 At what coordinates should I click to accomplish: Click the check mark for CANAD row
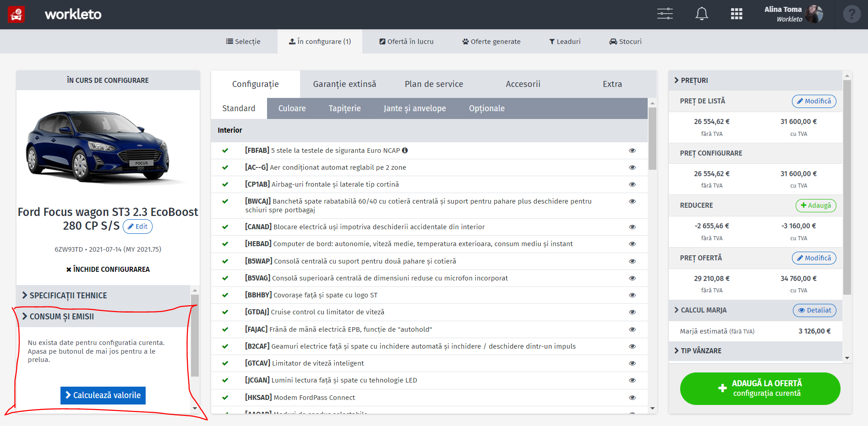(x=225, y=226)
